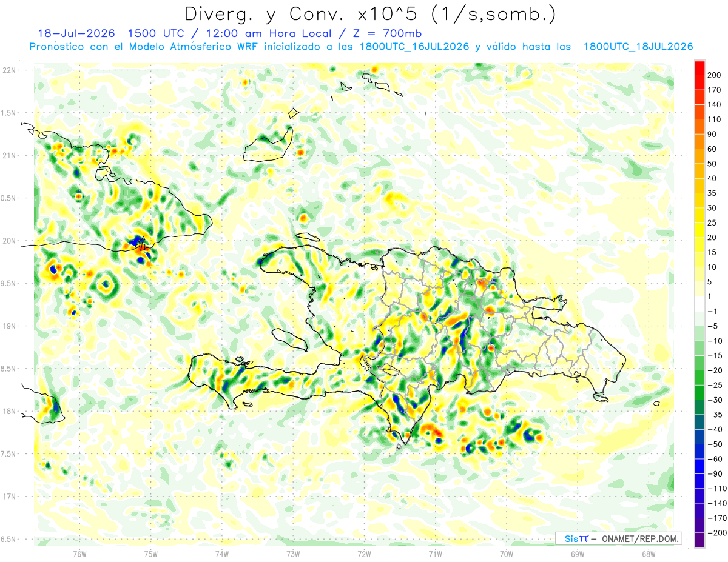728x562 pixels.
Task: Click the '0.5N' latitude label
Action: pyautogui.click(x=9, y=198)
